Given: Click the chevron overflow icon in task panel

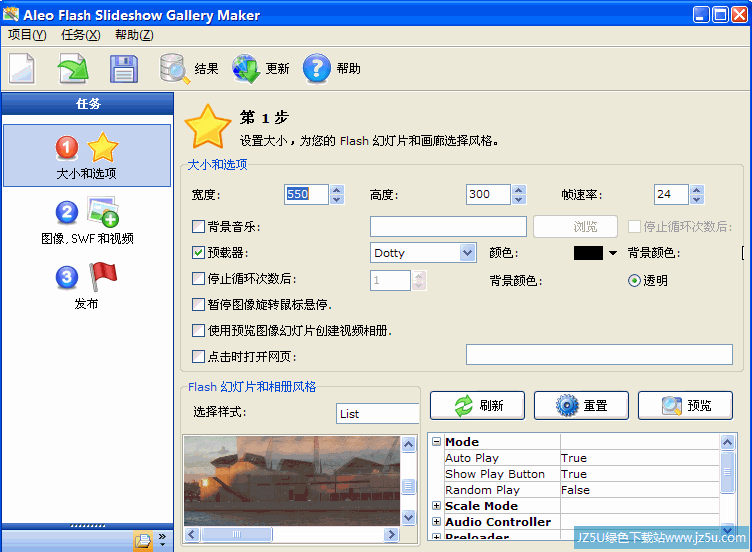Looking at the screenshot, I should (x=163, y=540).
